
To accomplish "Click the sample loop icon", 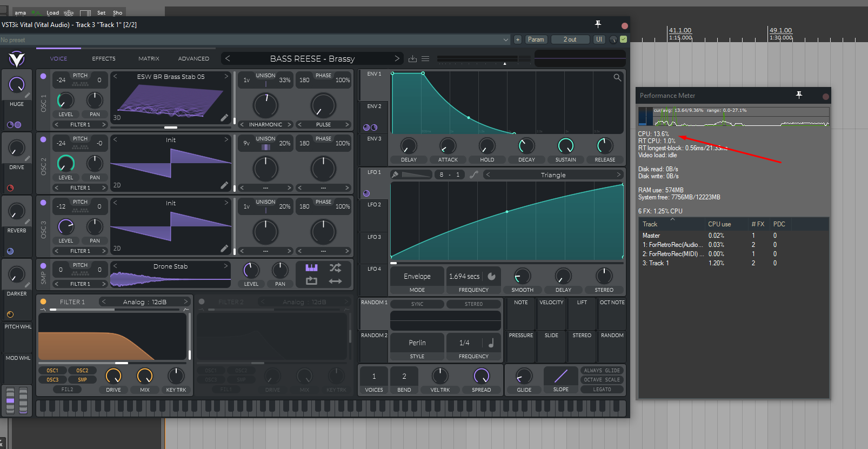I will click(311, 281).
